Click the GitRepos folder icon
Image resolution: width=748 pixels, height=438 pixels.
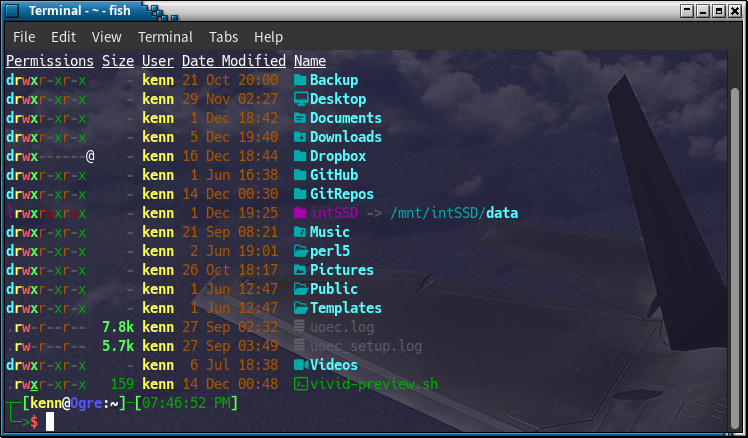(x=300, y=194)
